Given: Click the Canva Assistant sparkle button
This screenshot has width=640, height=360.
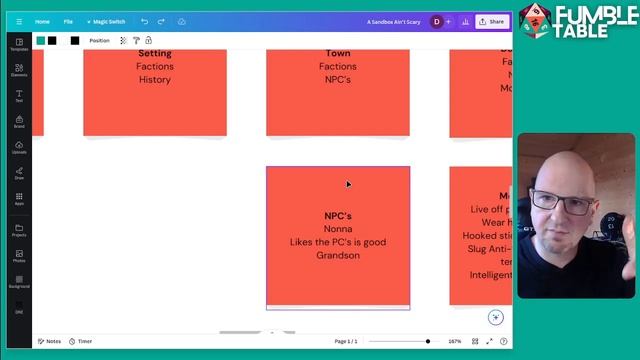Looking at the screenshot, I should [x=496, y=317].
